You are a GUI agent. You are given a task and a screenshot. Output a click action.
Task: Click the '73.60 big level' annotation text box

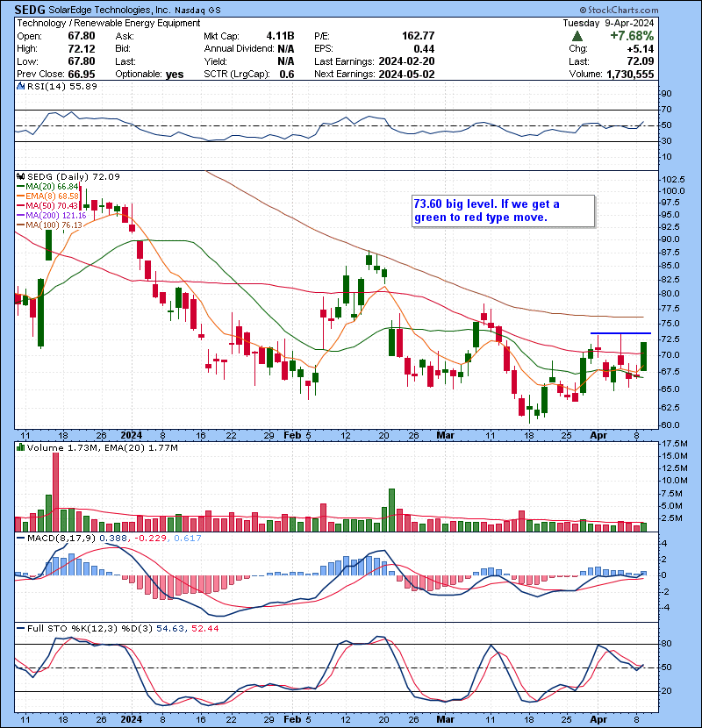pos(503,211)
